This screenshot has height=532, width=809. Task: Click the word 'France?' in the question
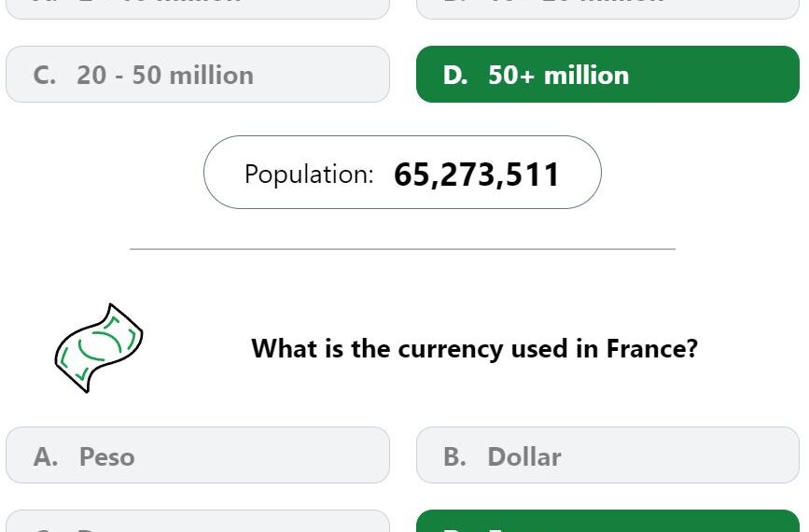point(651,348)
